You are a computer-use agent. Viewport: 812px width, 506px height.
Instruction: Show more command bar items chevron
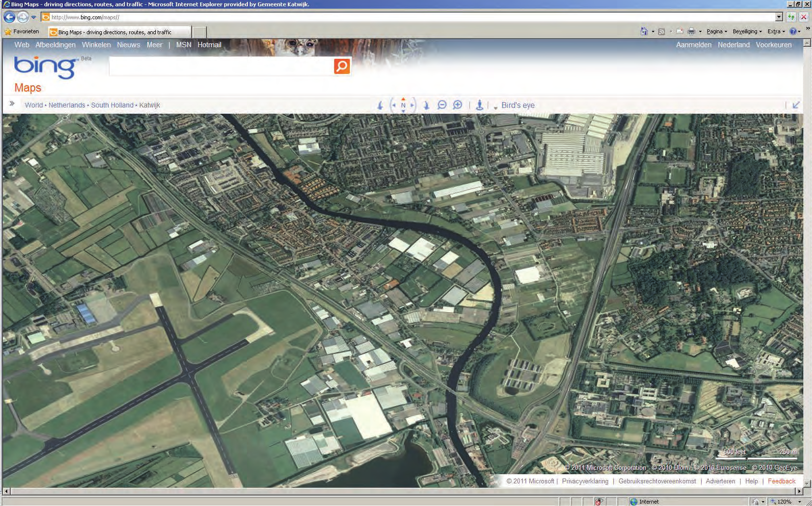click(808, 28)
